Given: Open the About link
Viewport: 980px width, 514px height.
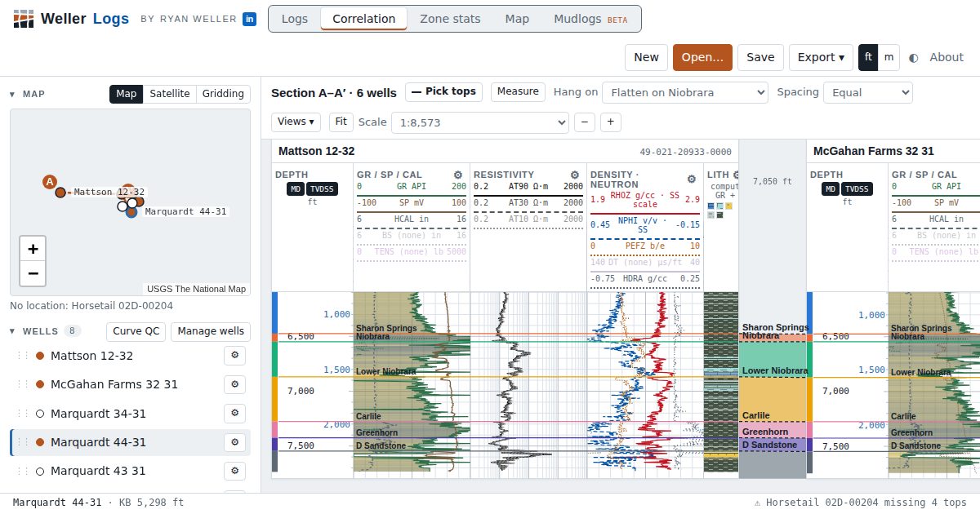Looking at the screenshot, I should pos(947,57).
